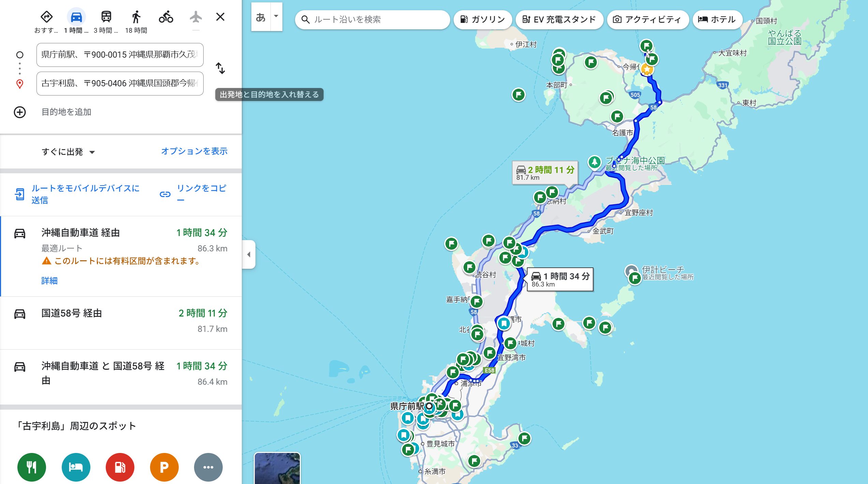Click the satellite layer thumbnail
This screenshot has height=484, width=868.
(x=277, y=468)
